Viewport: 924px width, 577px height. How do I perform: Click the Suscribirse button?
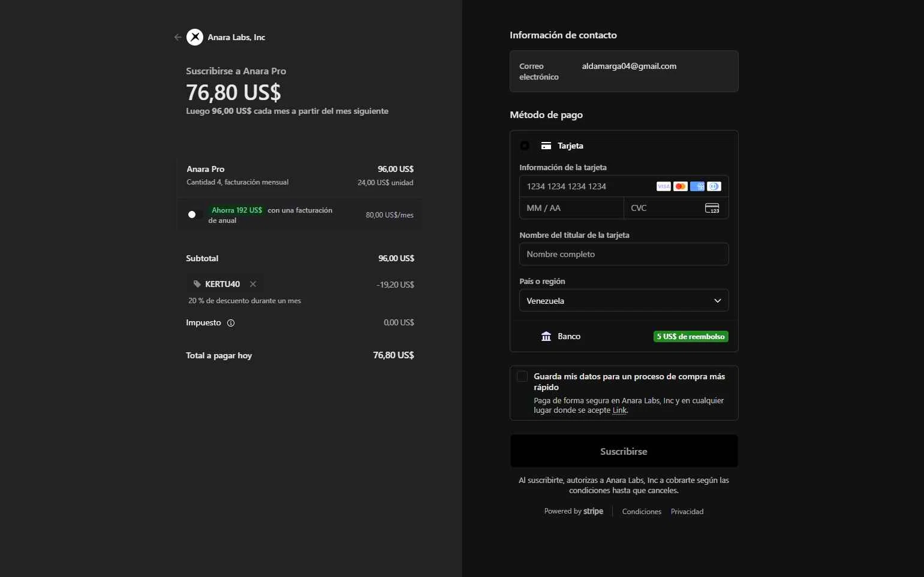624,451
